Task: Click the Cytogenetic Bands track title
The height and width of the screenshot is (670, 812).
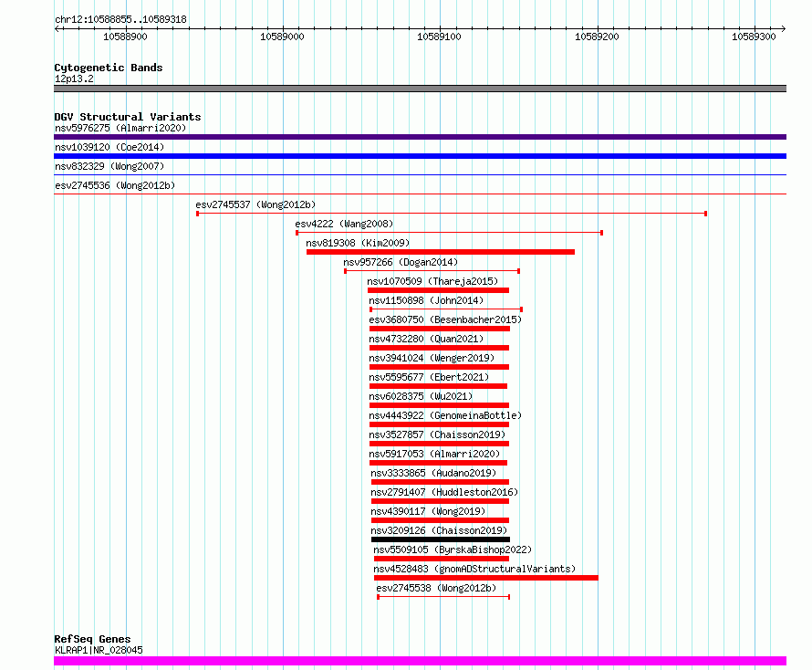Action: click(109, 68)
